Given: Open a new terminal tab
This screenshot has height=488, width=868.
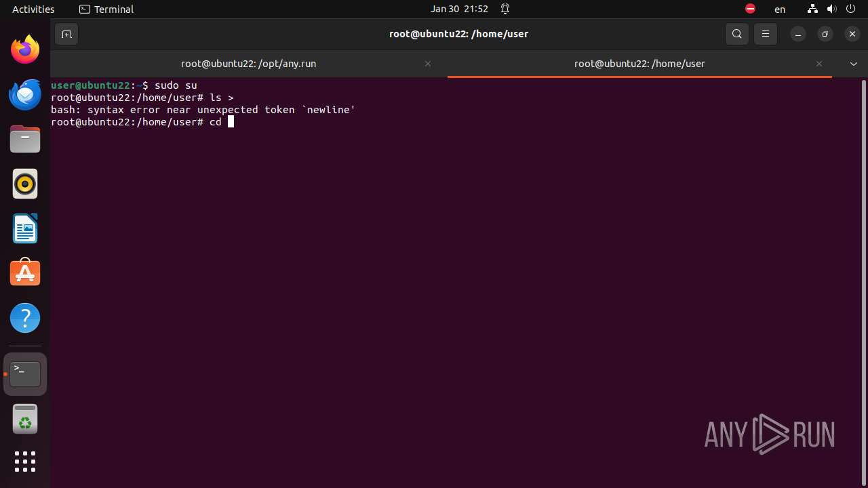Looking at the screenshot, I should point(66,34).
